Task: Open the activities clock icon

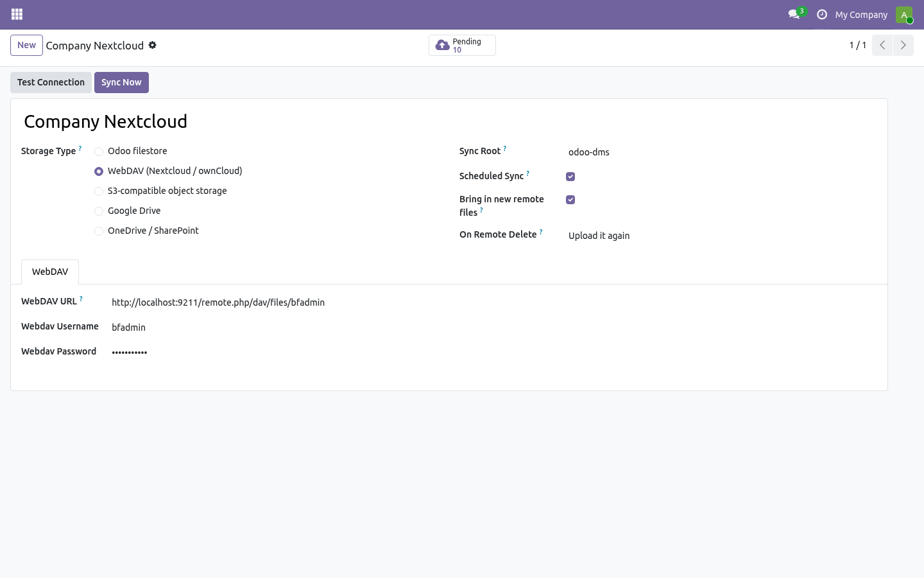Action: point(822,14)
